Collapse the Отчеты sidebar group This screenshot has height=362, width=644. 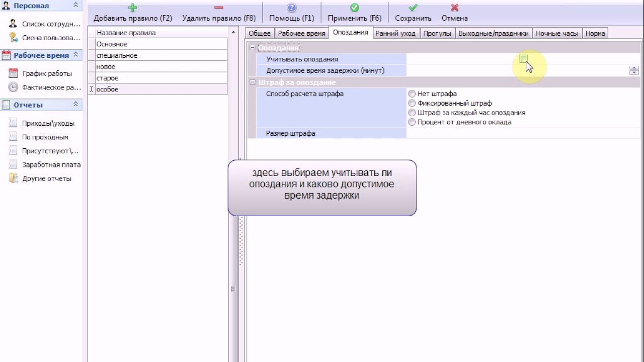[75, 105]
